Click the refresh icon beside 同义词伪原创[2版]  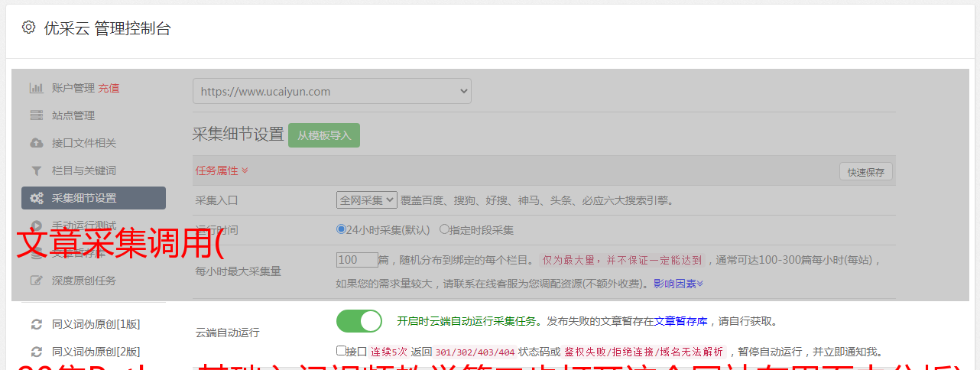point(36,352)
